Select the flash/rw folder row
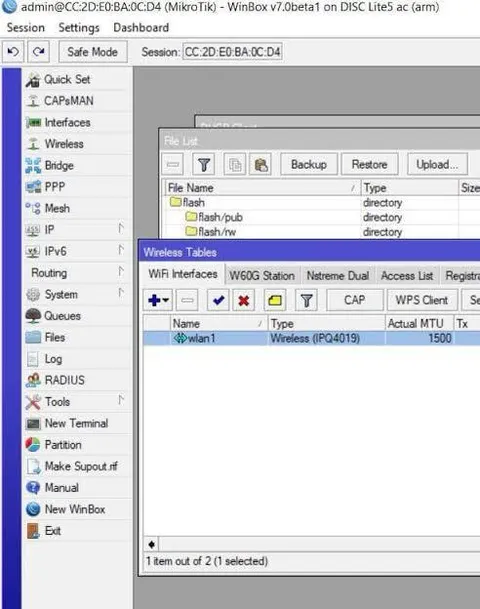Image resolution: width=480 pixels, height=609 pixels. (x=322, y=232)
